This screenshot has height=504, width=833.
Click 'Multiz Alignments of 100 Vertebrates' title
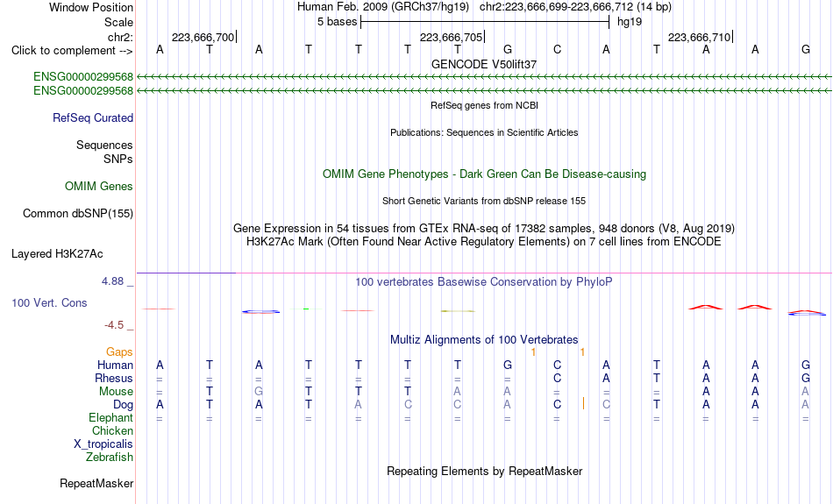[484, 340]
